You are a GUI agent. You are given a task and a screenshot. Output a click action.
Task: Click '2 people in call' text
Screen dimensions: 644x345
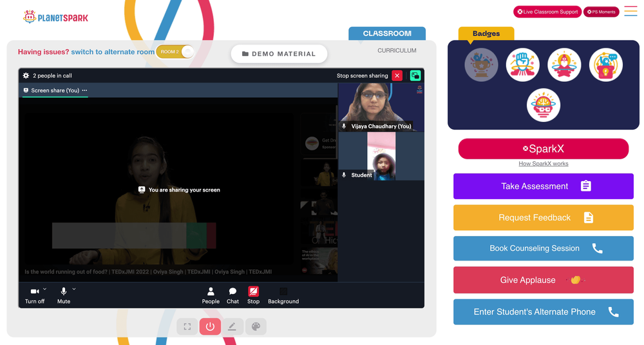[x=52, y=75]
